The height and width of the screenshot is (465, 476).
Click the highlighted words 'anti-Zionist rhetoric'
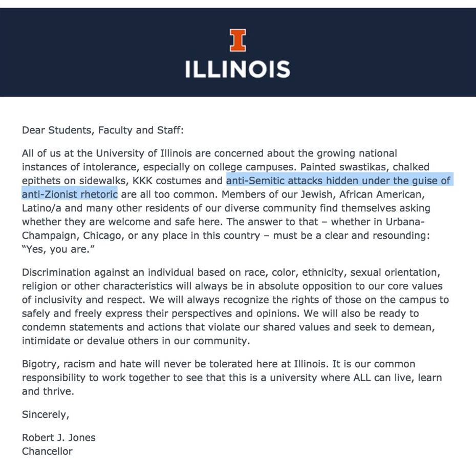(x=70, y=194)
